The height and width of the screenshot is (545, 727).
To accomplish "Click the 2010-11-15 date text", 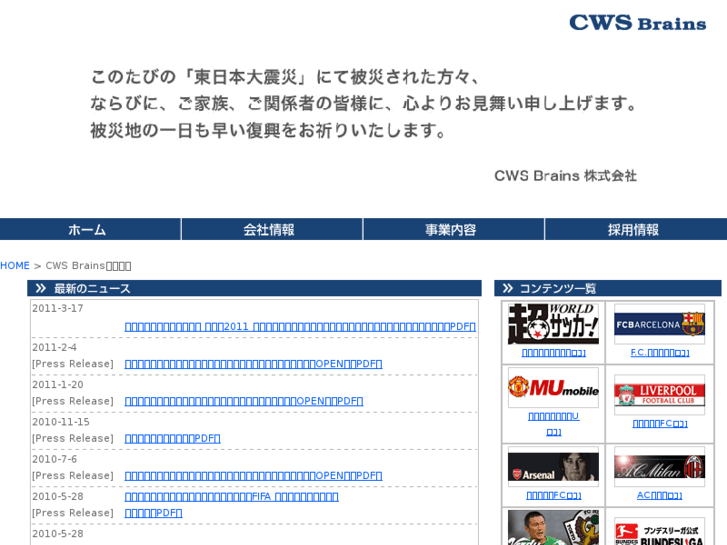I will click(61, 422).
